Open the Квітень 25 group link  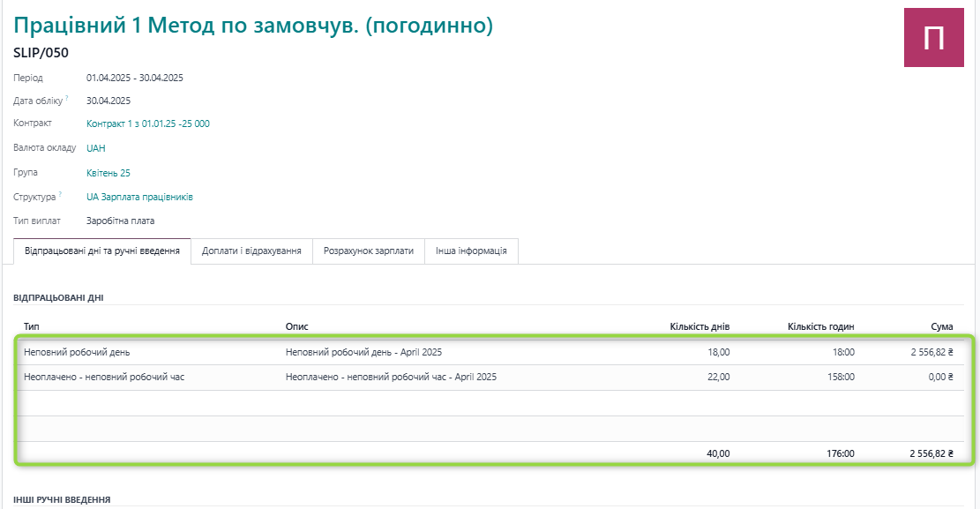pos(108,173)
